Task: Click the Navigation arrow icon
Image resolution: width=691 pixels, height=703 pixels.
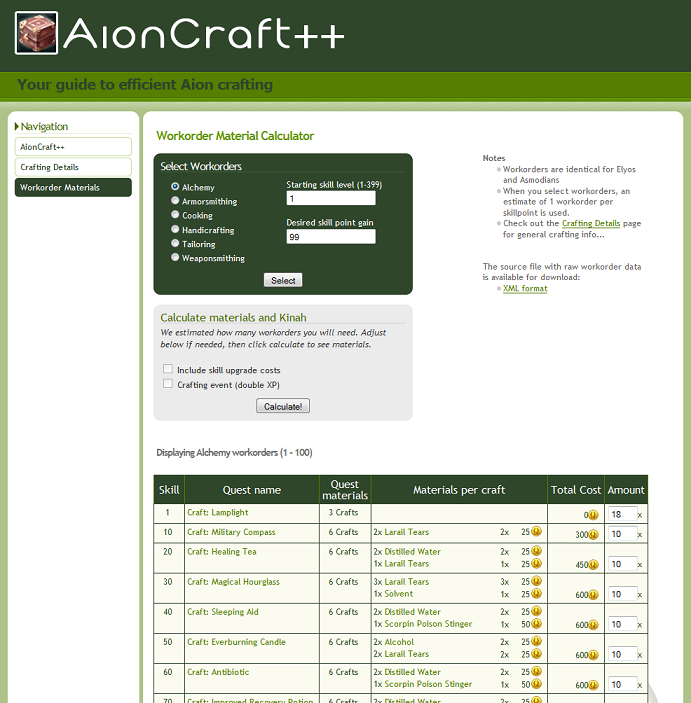Action: pos(17,126)
